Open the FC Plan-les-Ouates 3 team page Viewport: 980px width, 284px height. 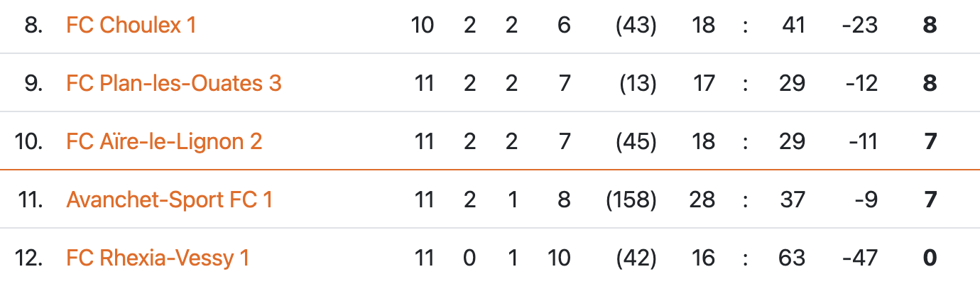click(173, 84)
